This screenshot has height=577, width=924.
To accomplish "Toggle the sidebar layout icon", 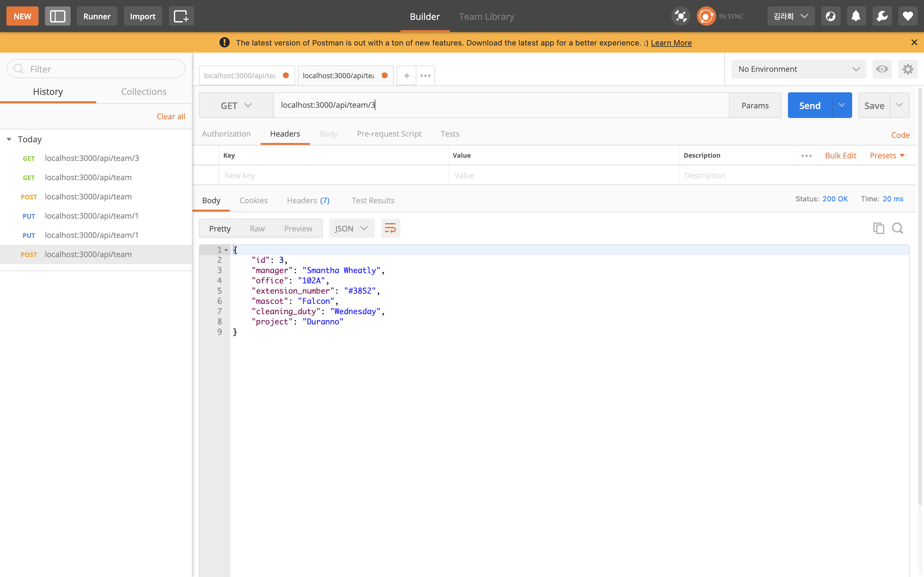I will [x=58, y=16].
